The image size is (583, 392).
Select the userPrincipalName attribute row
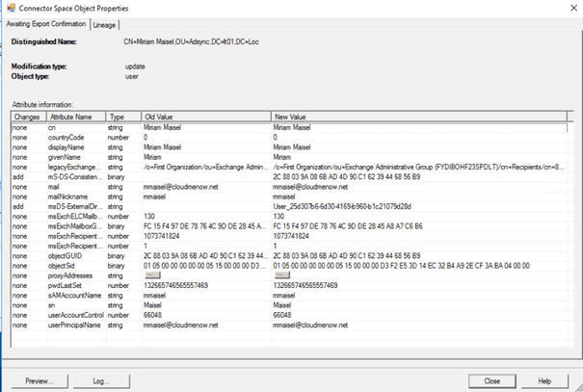76,322
